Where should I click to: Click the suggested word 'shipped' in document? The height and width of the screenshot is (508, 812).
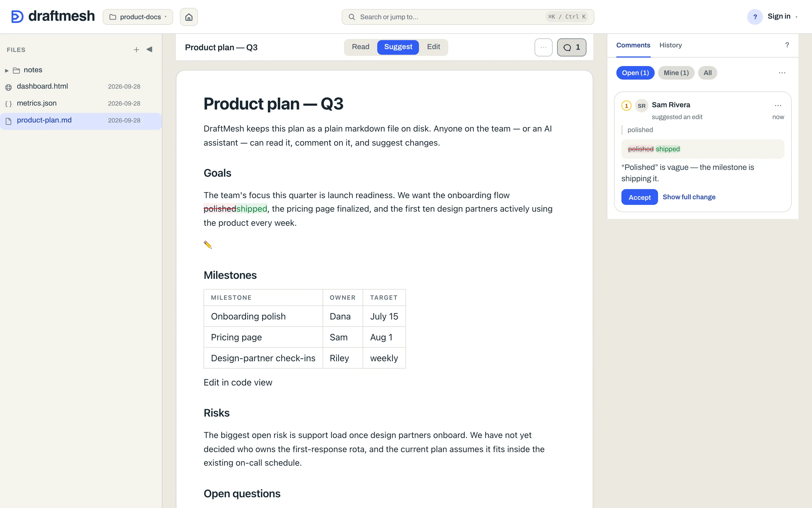(x=252, y=209)
